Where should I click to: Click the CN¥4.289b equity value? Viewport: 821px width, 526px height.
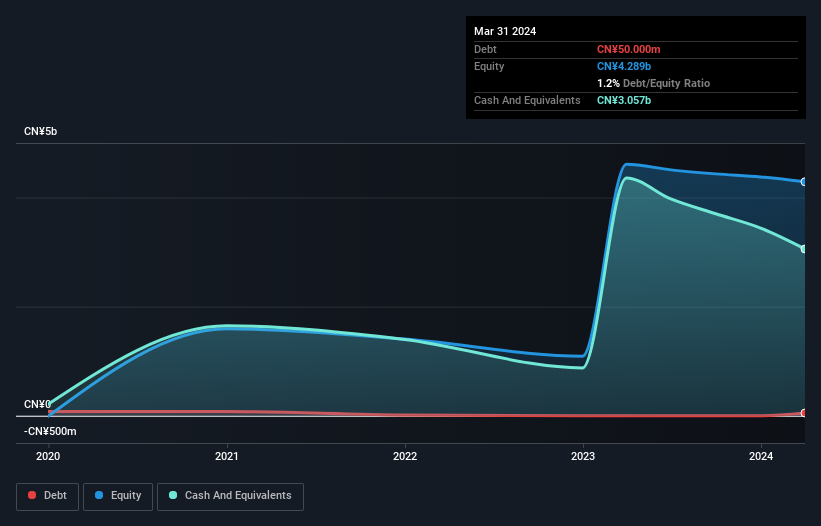[x=624, y=66]
